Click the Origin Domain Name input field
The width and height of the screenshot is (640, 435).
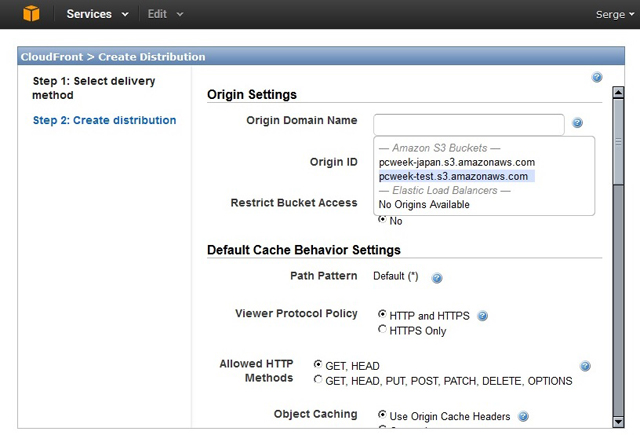click(x=469, y=124)
